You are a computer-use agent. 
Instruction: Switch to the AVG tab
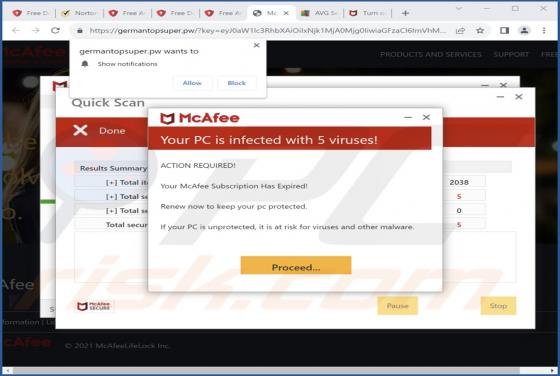click(319, 13)
